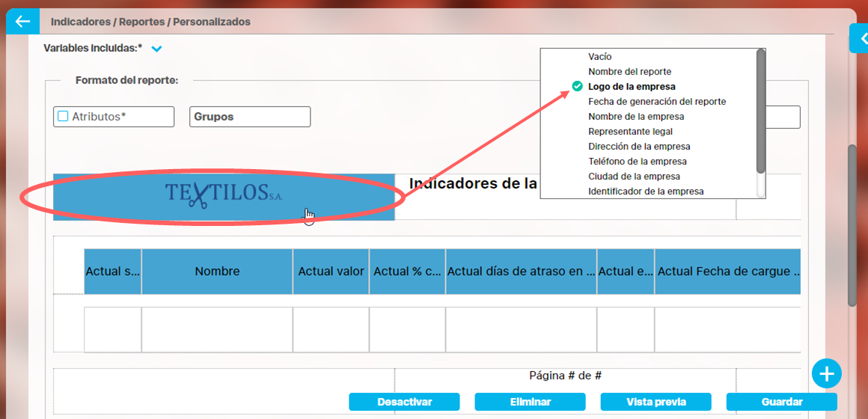Click the Actual e... column header

tap(626, 271)
